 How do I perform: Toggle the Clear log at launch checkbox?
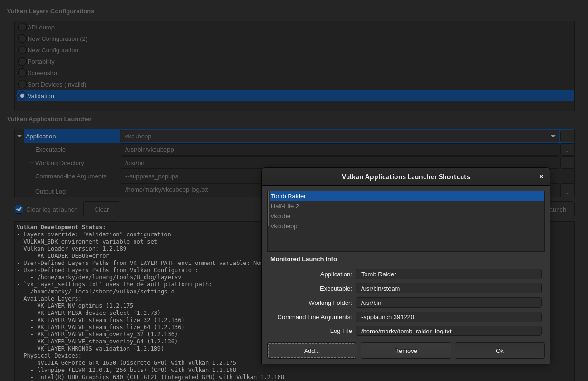tap(19, 209)
